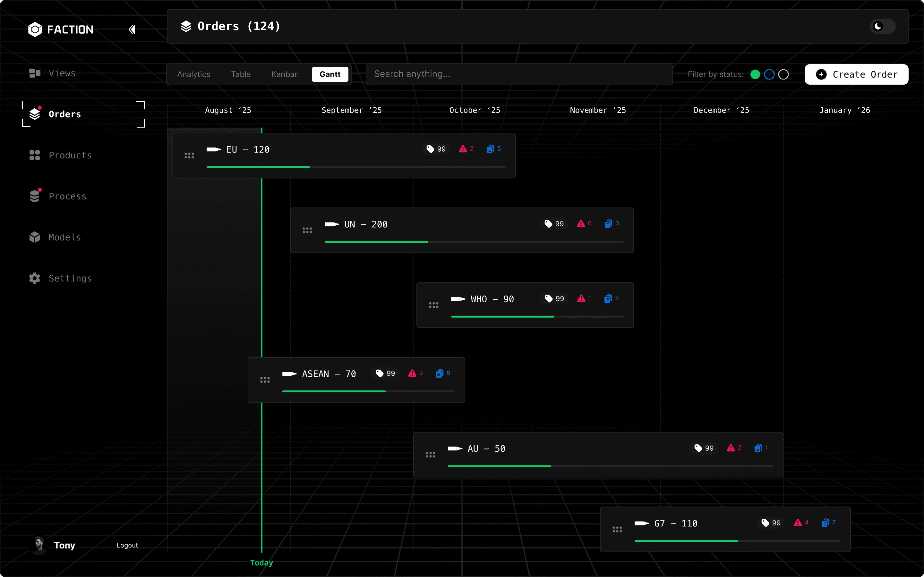Click the Logout link
924x577 pixels.
(x=127, y=545)
